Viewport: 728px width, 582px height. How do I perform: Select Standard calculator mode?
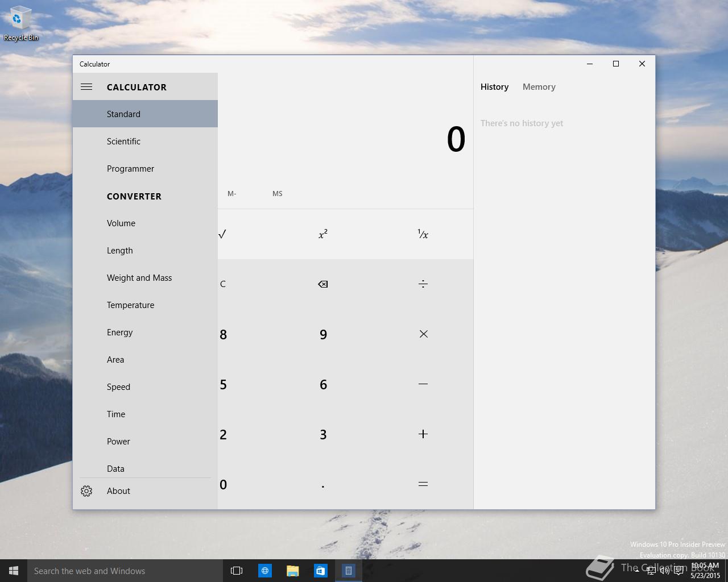pyautogui.click(x=145, y=114)
